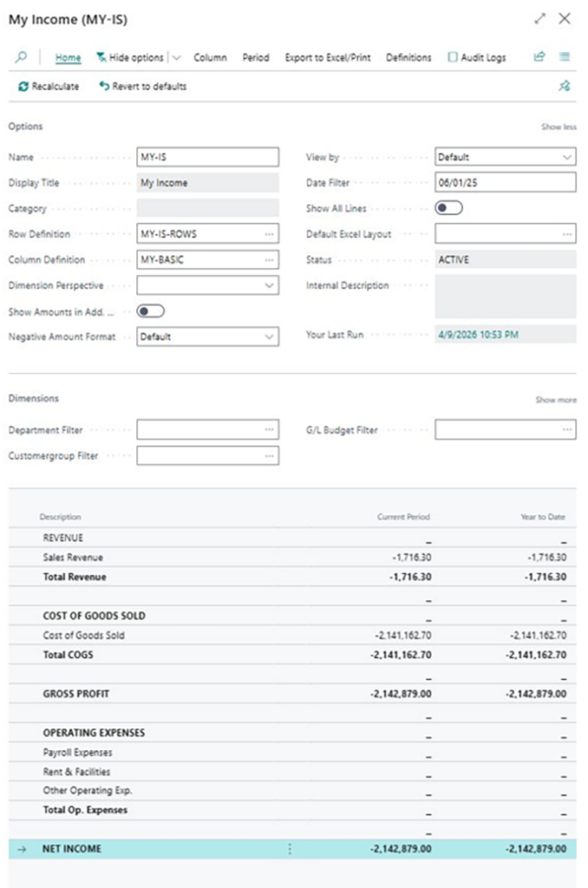Screen dimensions: 588x888
Task: Open the Definitions menu
Action: click(408, 57)
